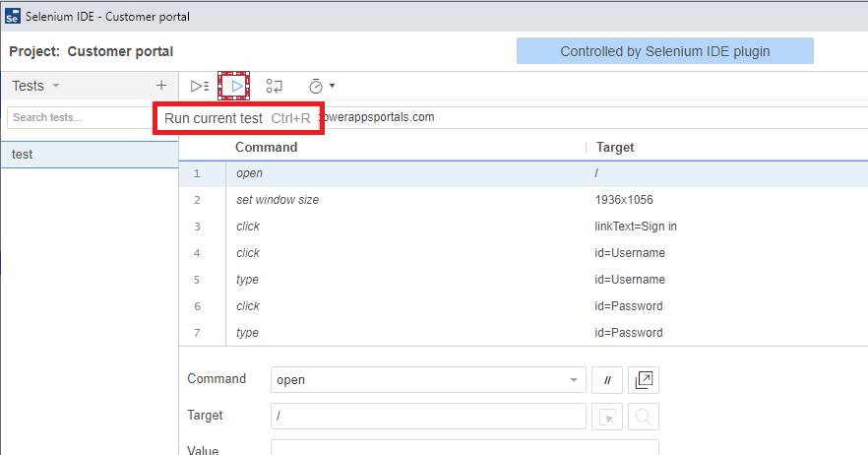
Task: Click Controlled by Selenium IDE plugin banner
Action: (x=665, y=51)
